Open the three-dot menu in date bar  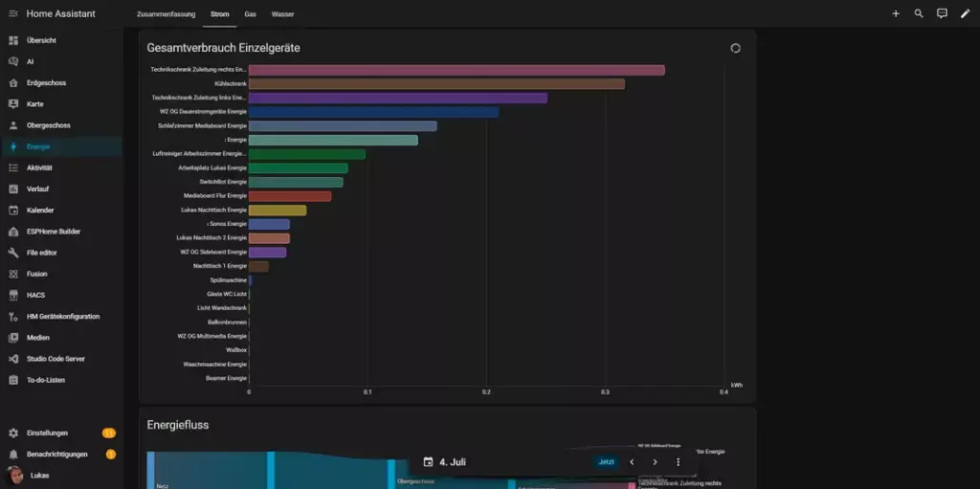679,462
